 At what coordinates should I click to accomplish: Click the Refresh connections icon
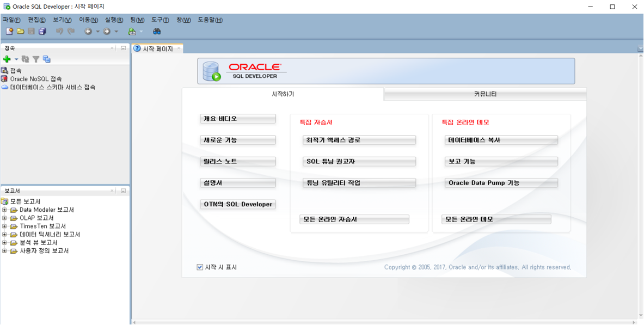[x=26, y=59]
